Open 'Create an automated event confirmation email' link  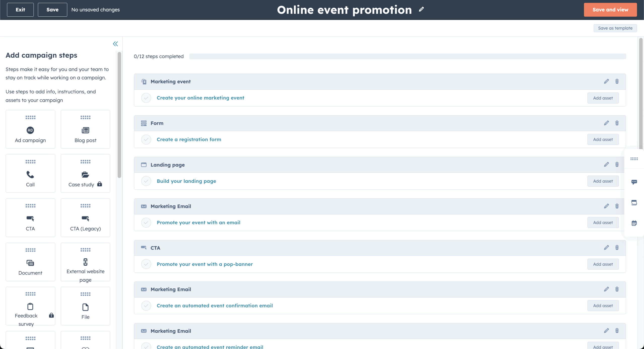click(215, 305)
